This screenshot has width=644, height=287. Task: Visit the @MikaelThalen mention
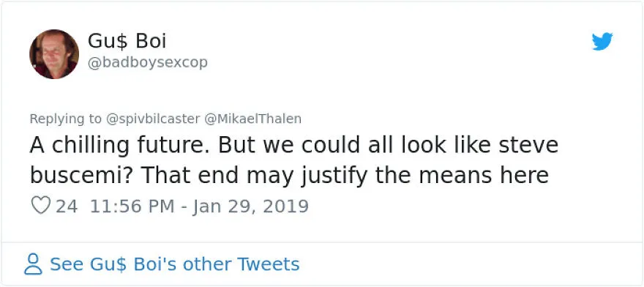(252, 119)
